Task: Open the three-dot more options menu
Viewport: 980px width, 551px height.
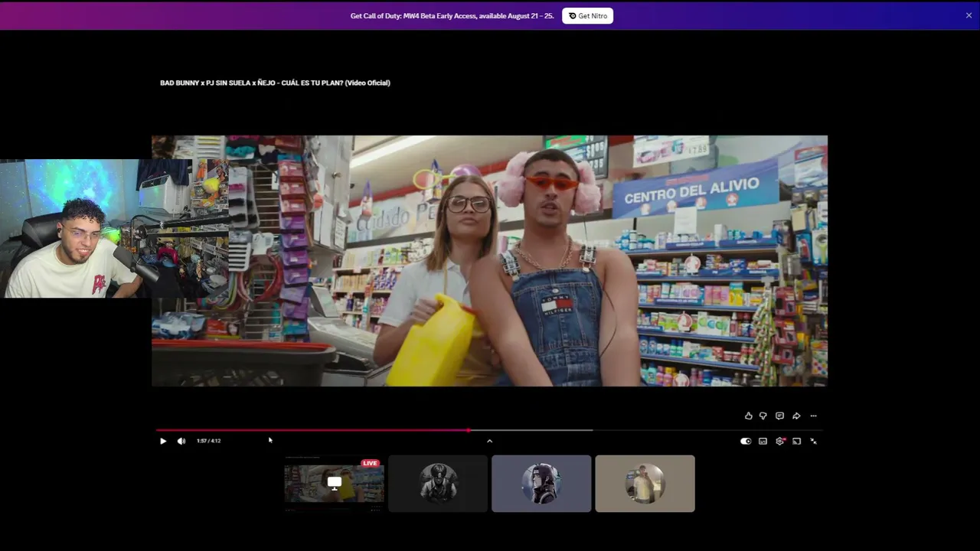Action: click(813, 416)
